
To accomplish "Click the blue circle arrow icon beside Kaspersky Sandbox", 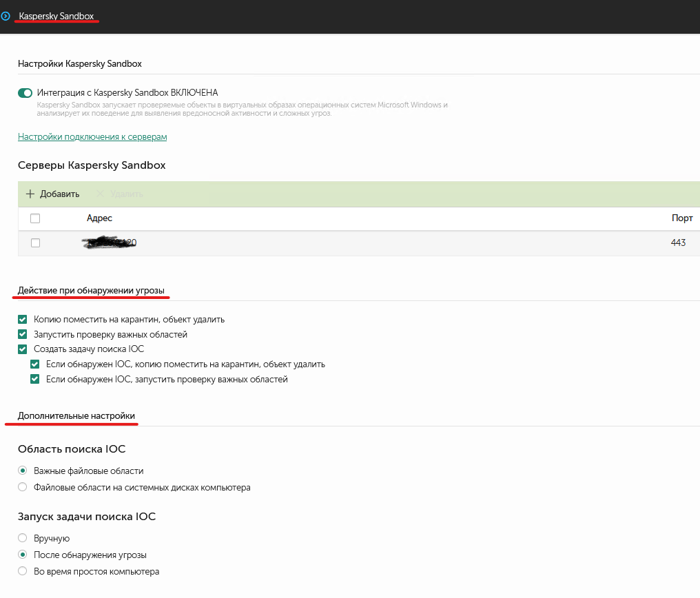I will 6,17.
